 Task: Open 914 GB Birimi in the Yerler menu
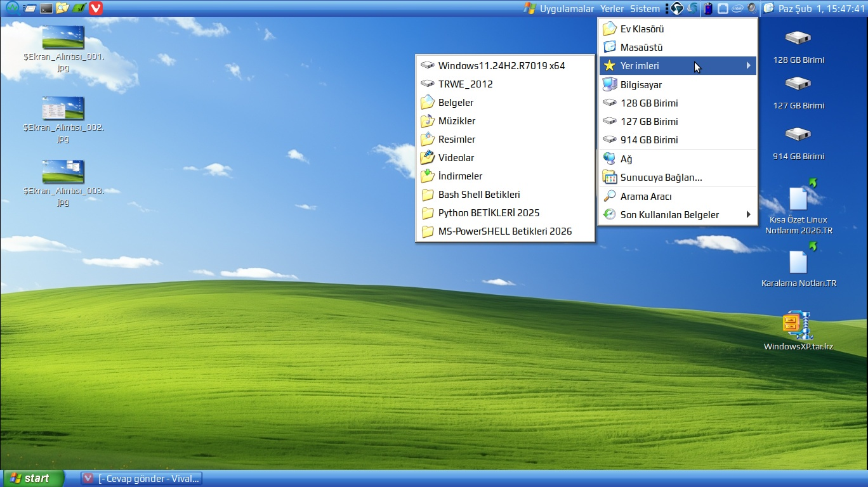(x=678, y=140)
